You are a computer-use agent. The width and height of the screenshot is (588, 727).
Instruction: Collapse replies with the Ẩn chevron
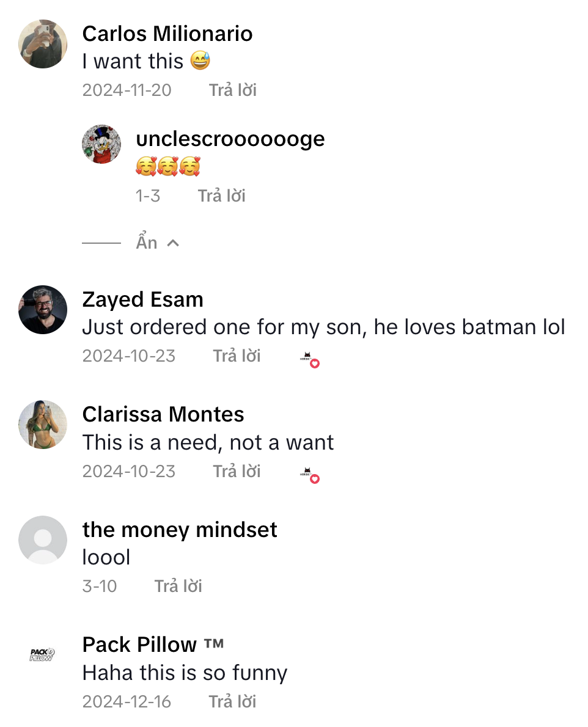pyautogui.click(x=157, y=243)
